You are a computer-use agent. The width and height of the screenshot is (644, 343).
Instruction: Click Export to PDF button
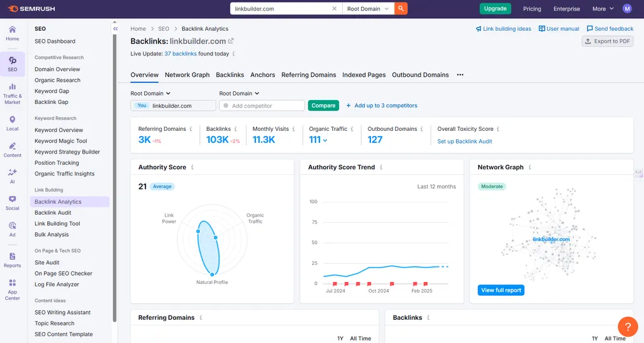[x=608, y=41]
